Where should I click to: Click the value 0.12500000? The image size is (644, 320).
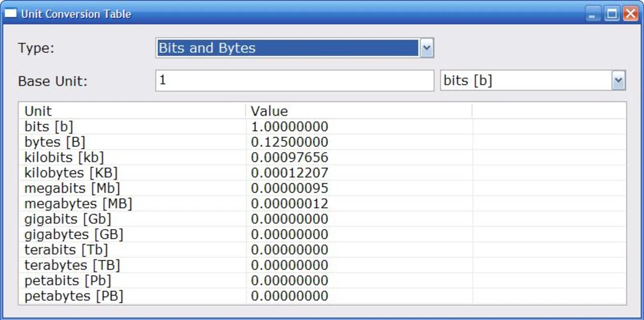pyautogui.click(x=290, y=142)
